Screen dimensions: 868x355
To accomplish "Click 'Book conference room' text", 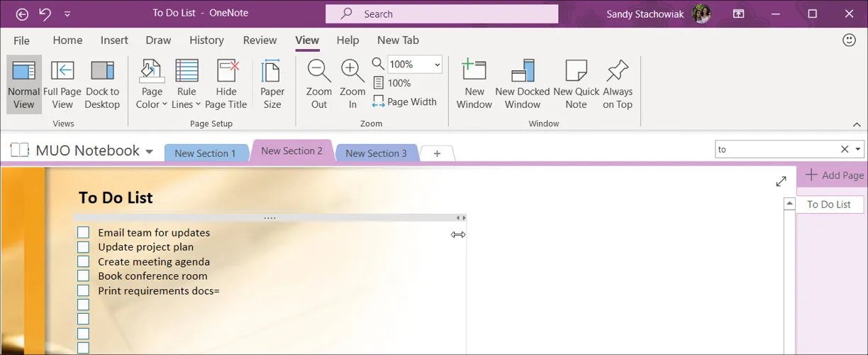I will 152,276.
